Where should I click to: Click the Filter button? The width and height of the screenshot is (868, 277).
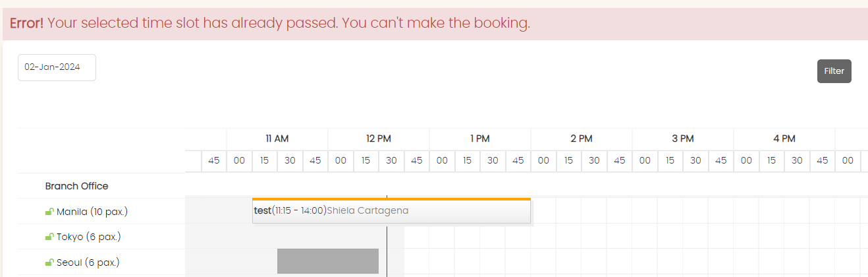(834, 71)
